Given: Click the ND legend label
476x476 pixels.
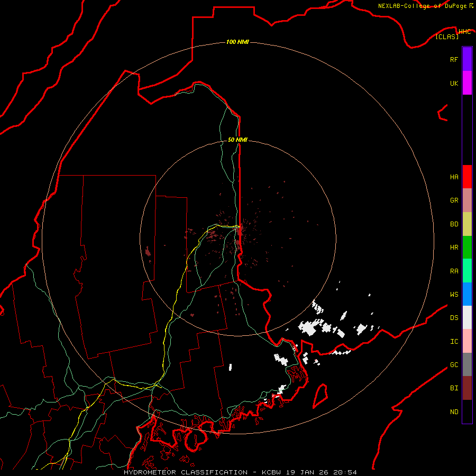Looking at the screenshot, I should tap(454, 412).
